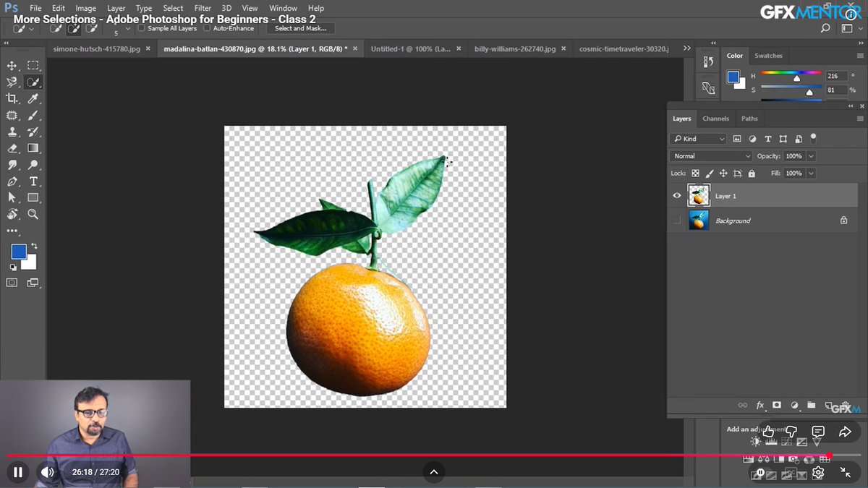Open the blend mode Normal dropdown

tap(712, 156)
